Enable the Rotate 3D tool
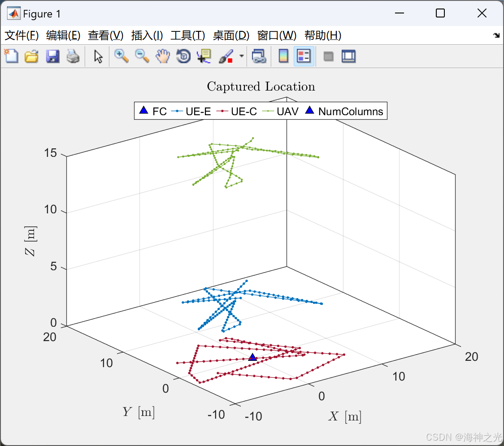This screenshot has height=446, width=504. (x=183, y=56)
